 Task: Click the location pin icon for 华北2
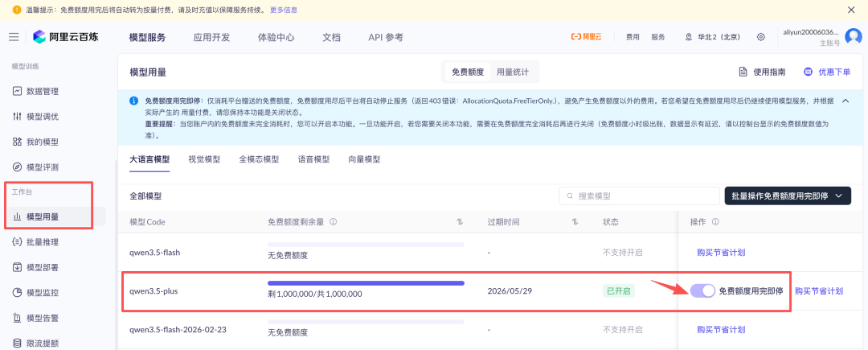point(689,37)
